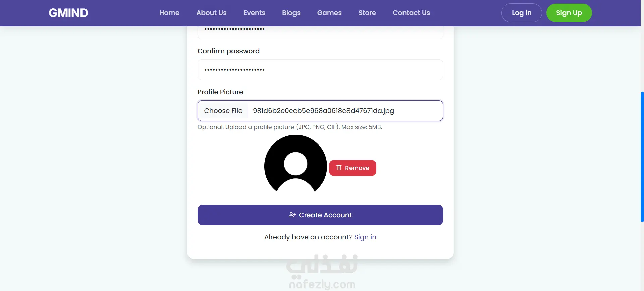Click the selected file name text

pos(323,111)
